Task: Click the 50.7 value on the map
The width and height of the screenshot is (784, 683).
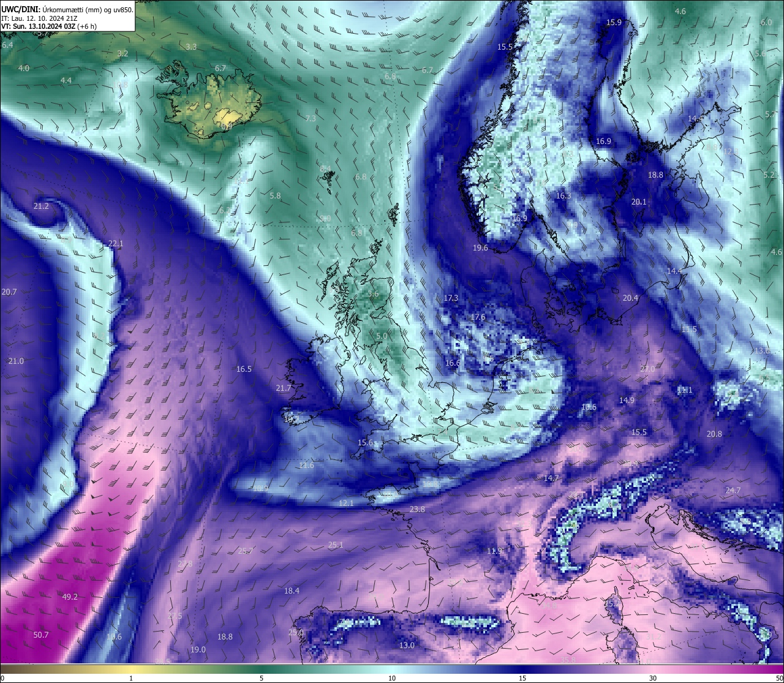Action: (41, 635)
